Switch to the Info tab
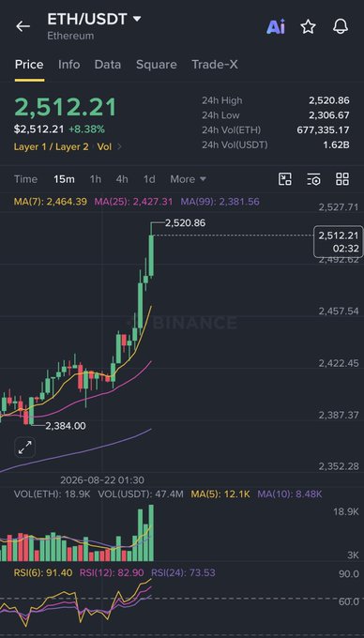The image size is (364, 638). pyautogui.click(x=69, y=65)
